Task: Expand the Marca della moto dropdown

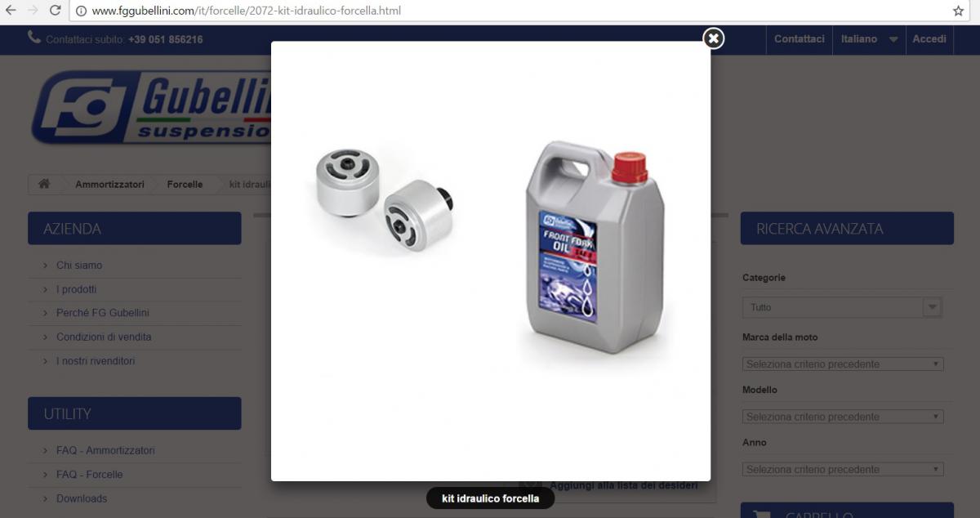Action: point(843,364)
